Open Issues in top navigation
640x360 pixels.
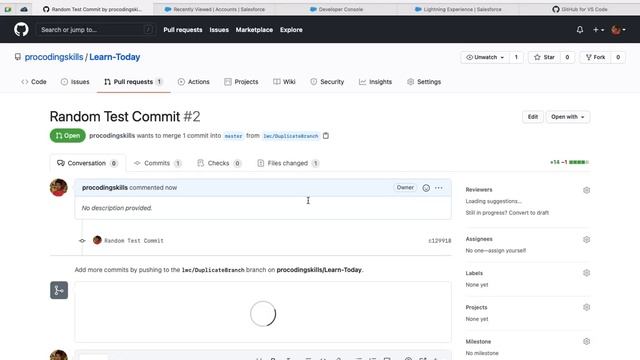[219, 30]
